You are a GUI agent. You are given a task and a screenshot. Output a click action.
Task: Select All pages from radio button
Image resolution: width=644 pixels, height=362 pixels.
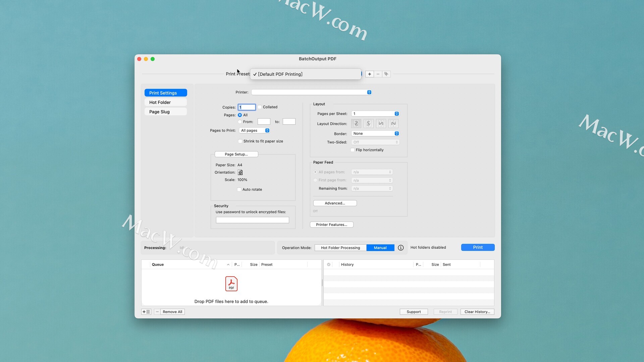point(315,172)
